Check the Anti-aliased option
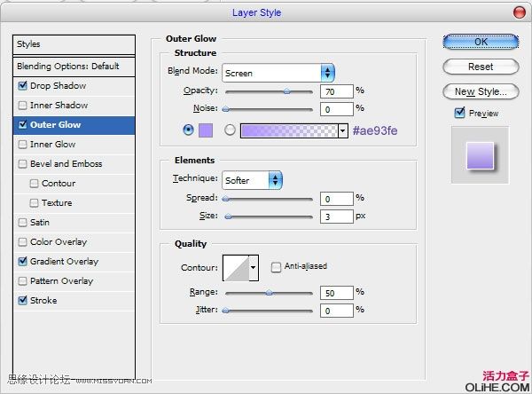 click(x=276, y=267)
